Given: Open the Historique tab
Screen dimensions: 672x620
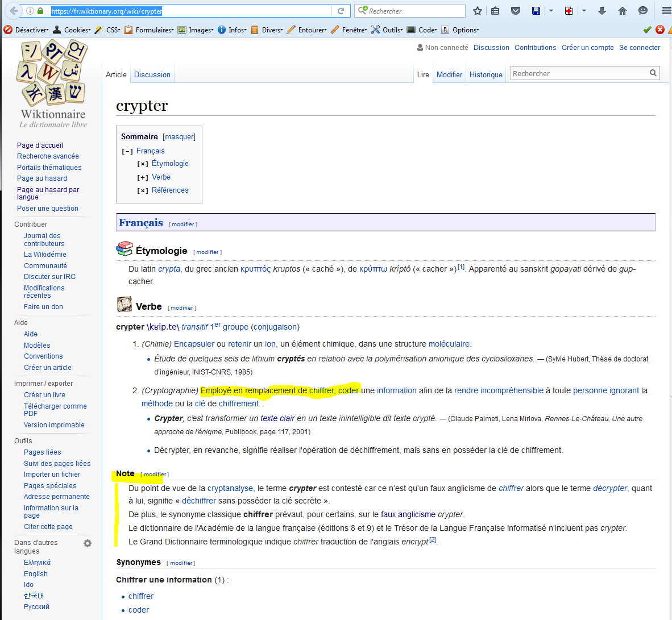Looking at the screenshot, I should (486, 74).
